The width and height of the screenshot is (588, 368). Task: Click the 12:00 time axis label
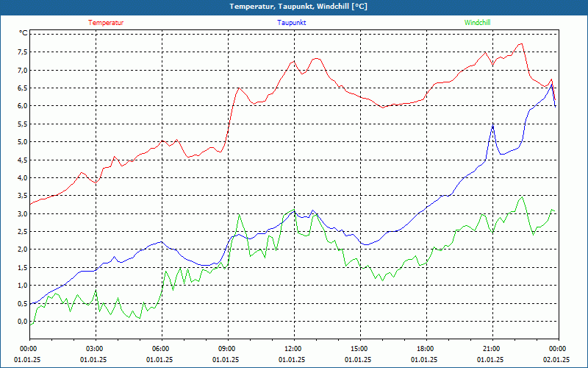[294, 349]
